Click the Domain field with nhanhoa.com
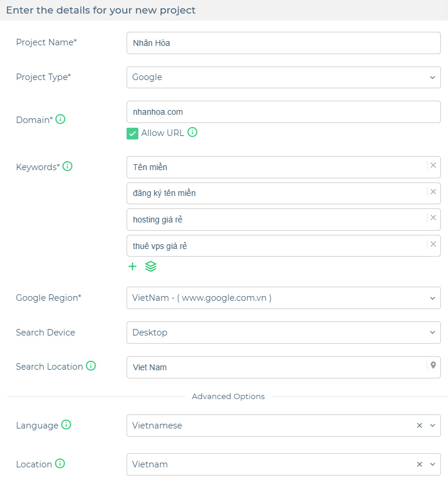The image size is (448, 485). pyautogui.click(x=283, y=112)
